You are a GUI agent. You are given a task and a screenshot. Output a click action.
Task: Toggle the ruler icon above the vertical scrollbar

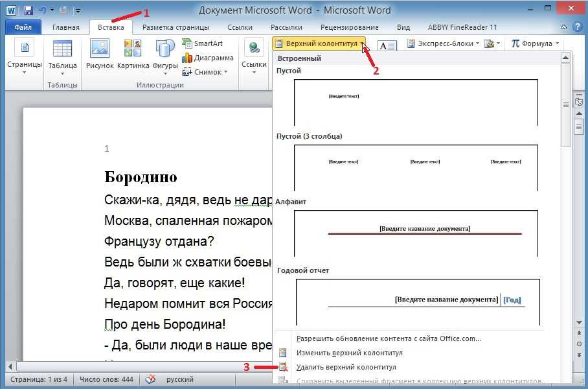pos(579,100)
